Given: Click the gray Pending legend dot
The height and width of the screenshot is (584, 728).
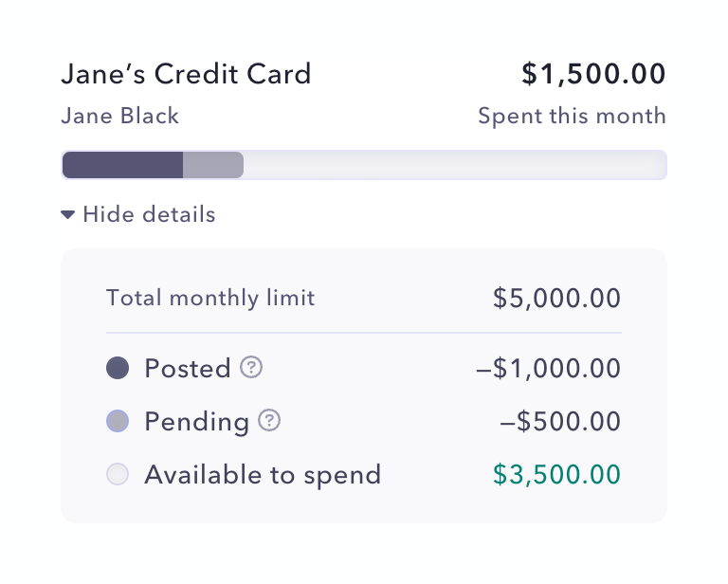Looking at the screenshot, I should [118, 421].
